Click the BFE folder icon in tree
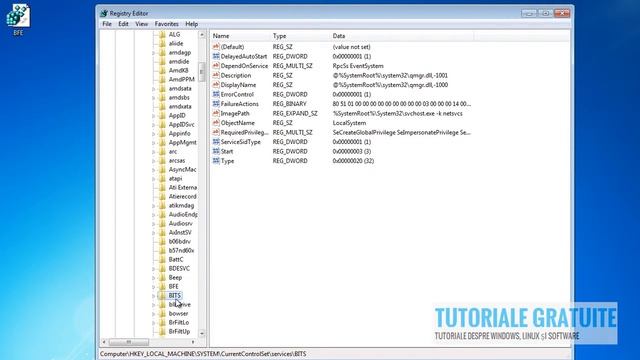 pos(162,287)
